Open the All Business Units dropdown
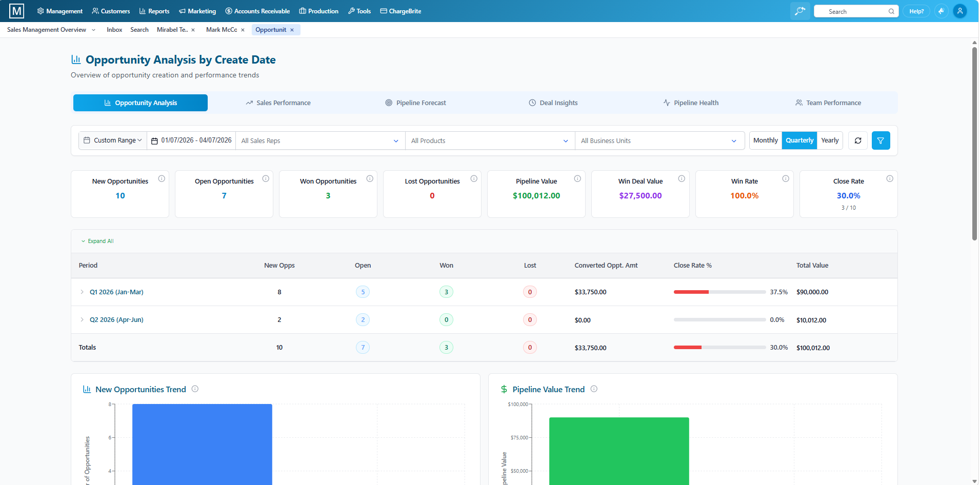This screenshot has height=485, width=980. click(x=659, y=140)
